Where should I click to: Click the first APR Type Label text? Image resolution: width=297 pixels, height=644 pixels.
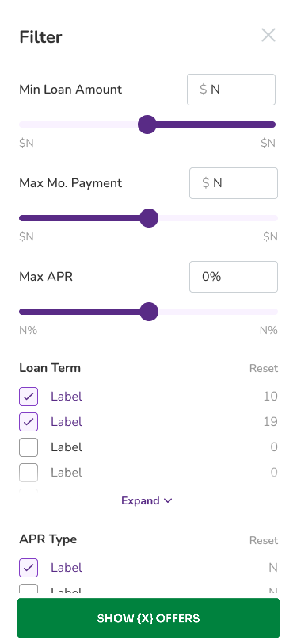67,568
